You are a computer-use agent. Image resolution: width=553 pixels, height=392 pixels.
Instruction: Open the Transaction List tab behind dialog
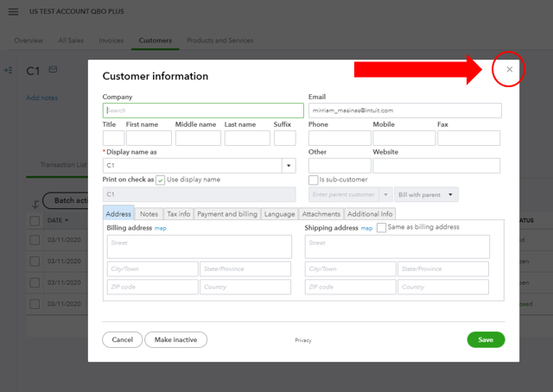coord(63,165)
